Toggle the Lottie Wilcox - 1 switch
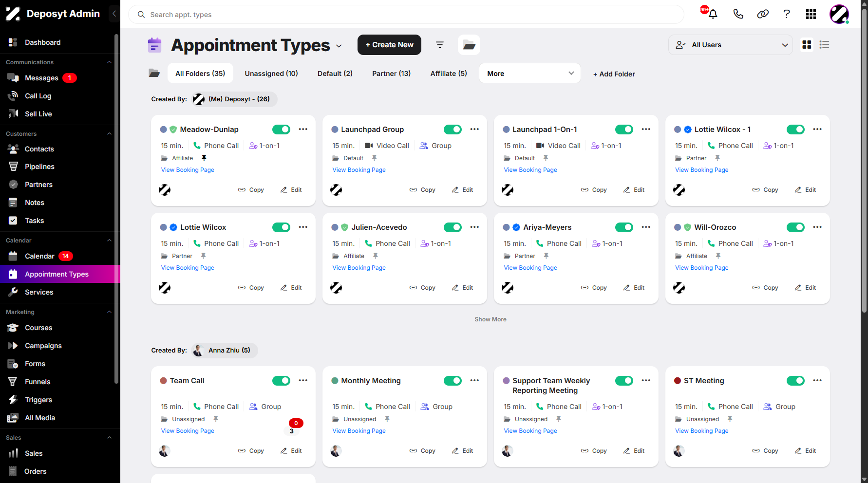The image size is (868, 483). click(x=795, y=129)
